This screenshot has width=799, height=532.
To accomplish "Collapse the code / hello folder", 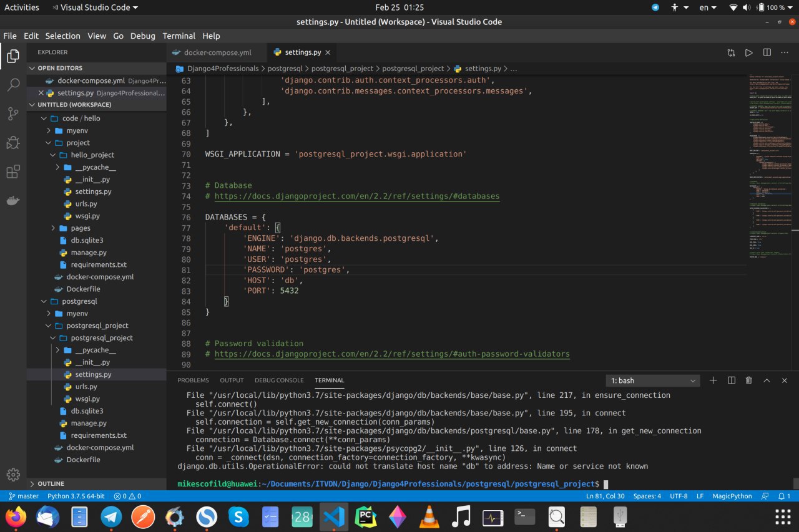I will (x=97, y=118).
